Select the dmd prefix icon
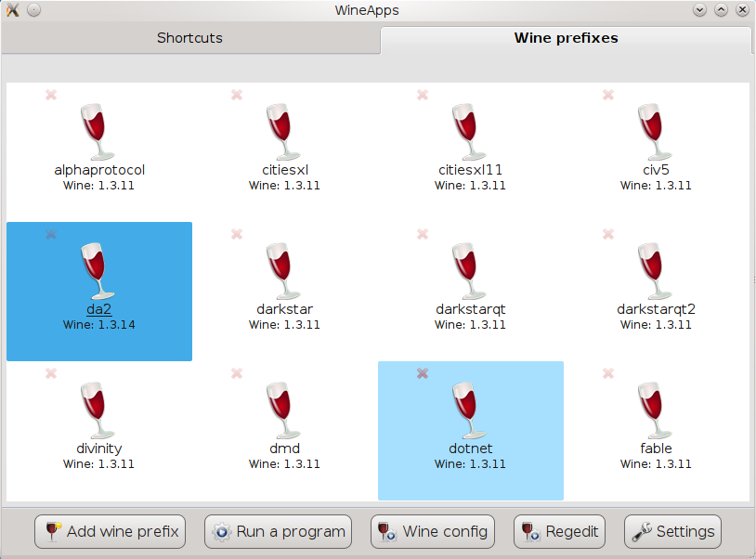 pos(284,409)
